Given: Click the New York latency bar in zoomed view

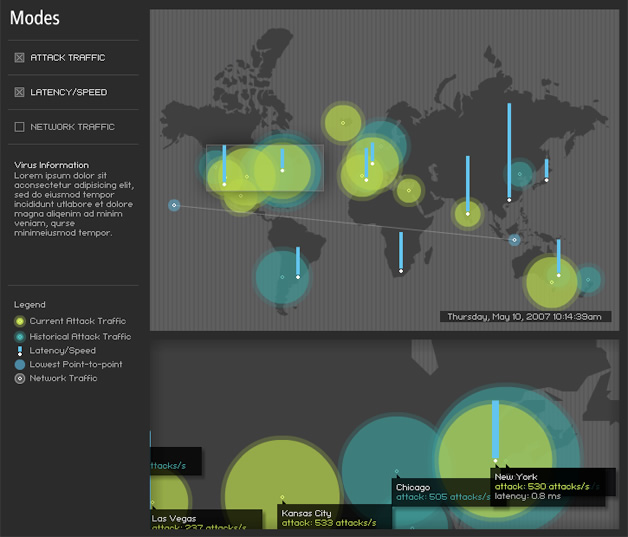Looking at the screenshot, I should pyautogui.click(x=495, y=431).
